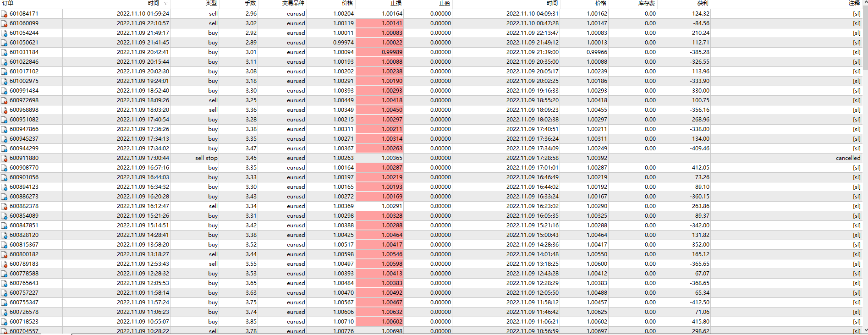
Task: Select the icon next to order 600894123
Action: [4, 187]
